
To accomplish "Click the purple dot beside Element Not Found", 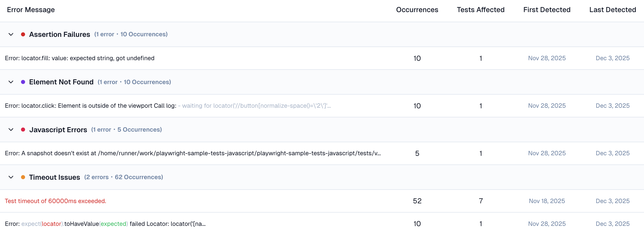I will click(23, 82).
